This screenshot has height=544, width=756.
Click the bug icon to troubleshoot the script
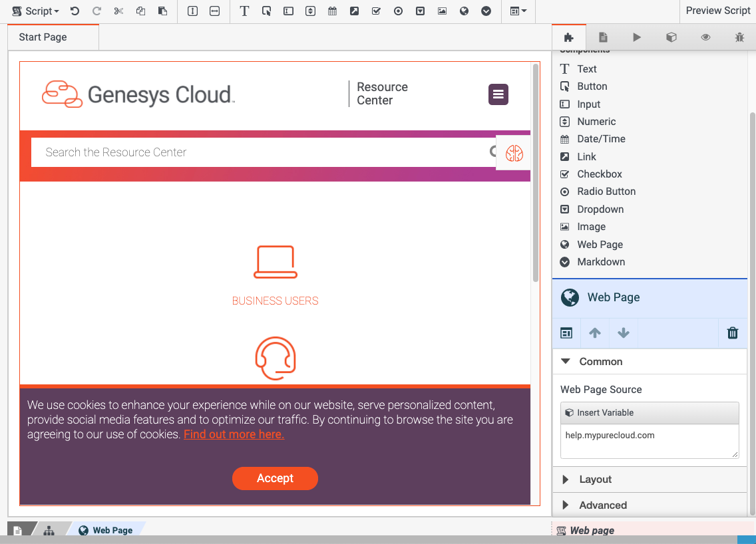[x=739, y=37]
